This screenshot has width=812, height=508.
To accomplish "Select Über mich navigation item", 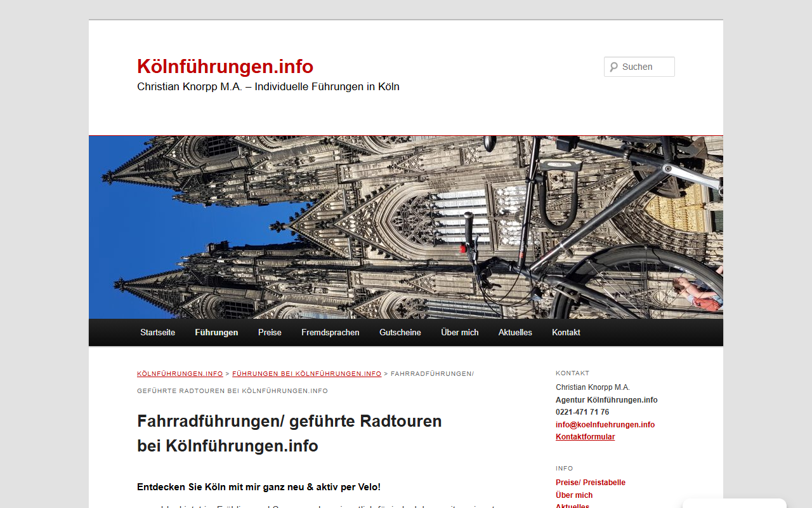I will click(x=460, y=333).
